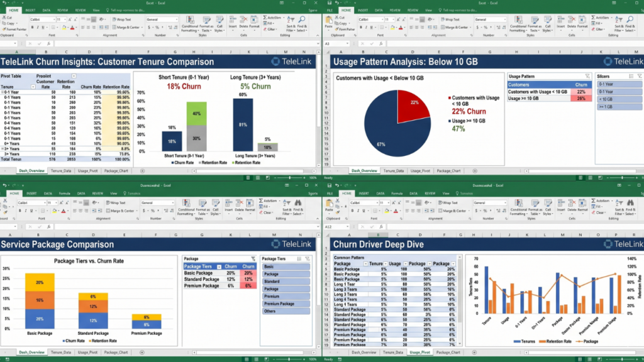Click Conditional Formatting in the Churn Insights window
Screen dimensions: 644x362
[190, 25]
